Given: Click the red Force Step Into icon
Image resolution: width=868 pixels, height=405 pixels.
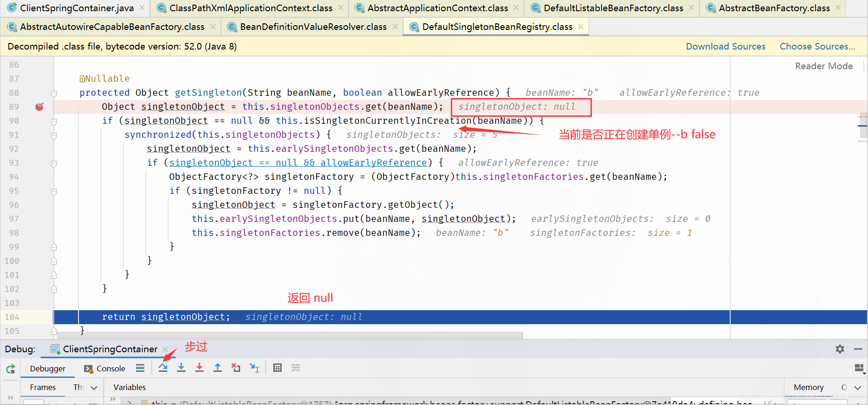Looking at the screenshot, I should click(199, 368).
